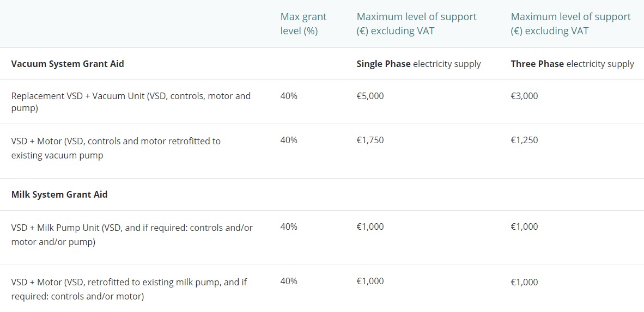Click the 40% value in the €1,750 row
This screenshot has width=644, height=312.
click(289, 140)
